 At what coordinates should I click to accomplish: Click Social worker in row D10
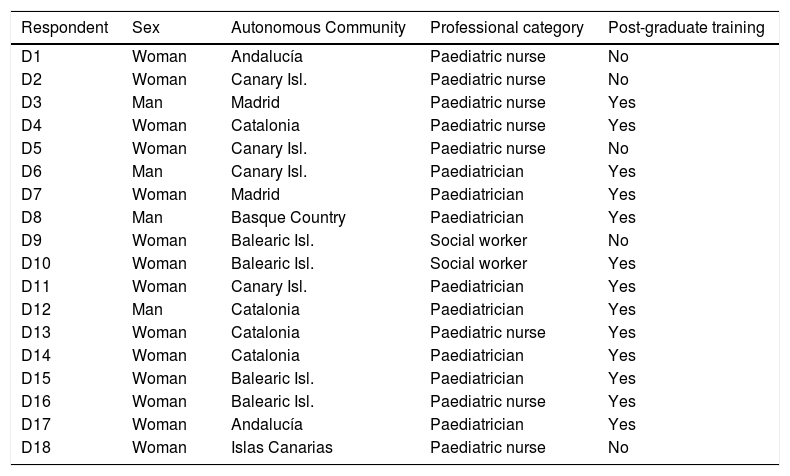point(478,264)
